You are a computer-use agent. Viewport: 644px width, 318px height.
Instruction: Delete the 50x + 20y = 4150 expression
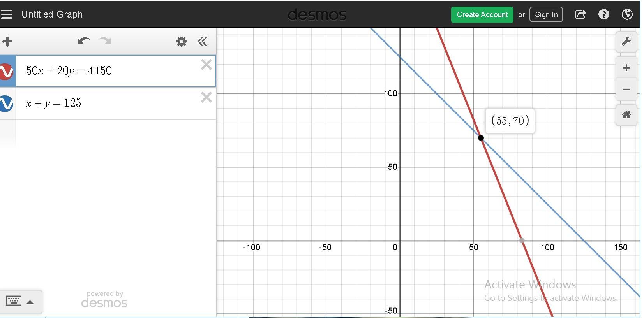coord(206,65)
